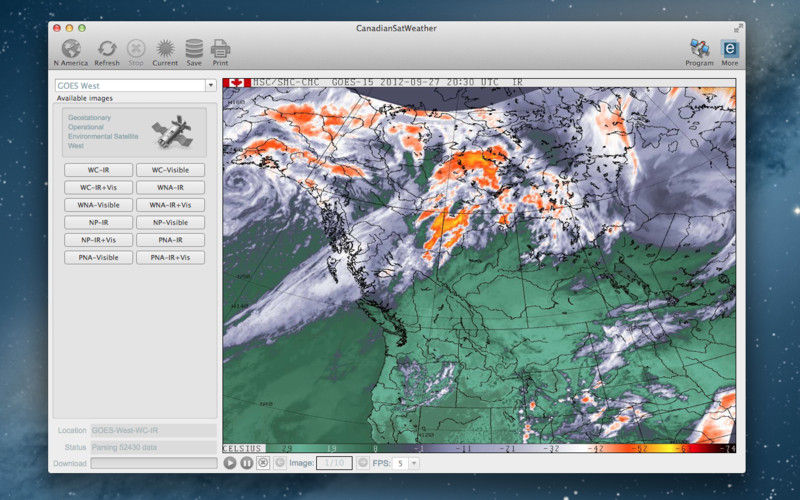This screenshot has height=500, width=800.
Task: Select the PNA-IR image button
Action: (x=170, y=240)
